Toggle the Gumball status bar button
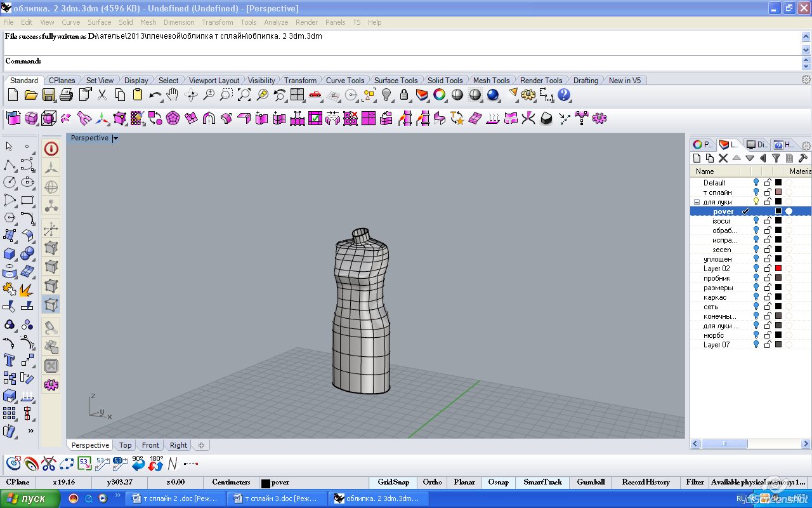812x508 pixels. point(591,483)
